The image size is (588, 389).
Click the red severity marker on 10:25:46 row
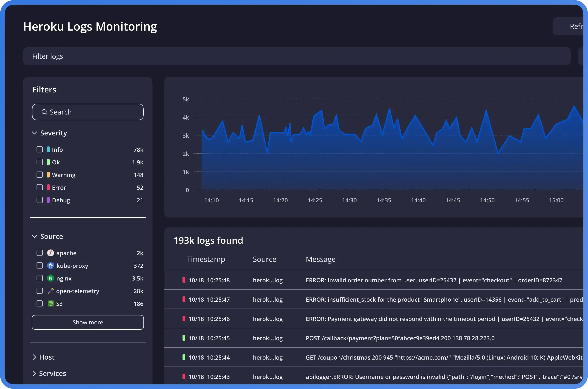pos(184,319)
